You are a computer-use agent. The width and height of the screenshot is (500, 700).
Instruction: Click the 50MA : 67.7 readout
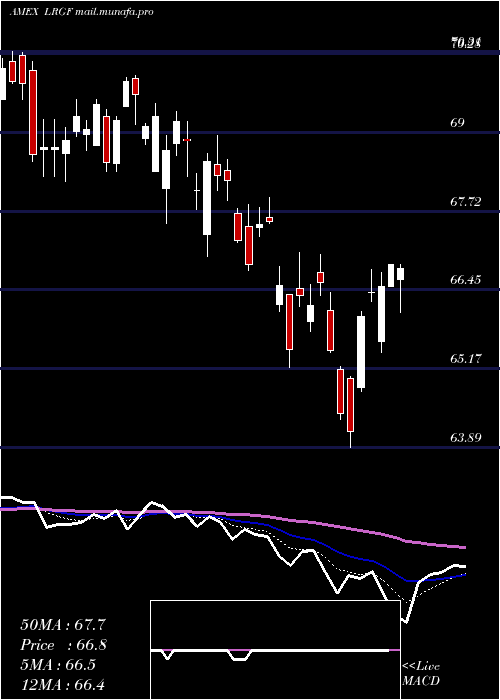[63, 625]
